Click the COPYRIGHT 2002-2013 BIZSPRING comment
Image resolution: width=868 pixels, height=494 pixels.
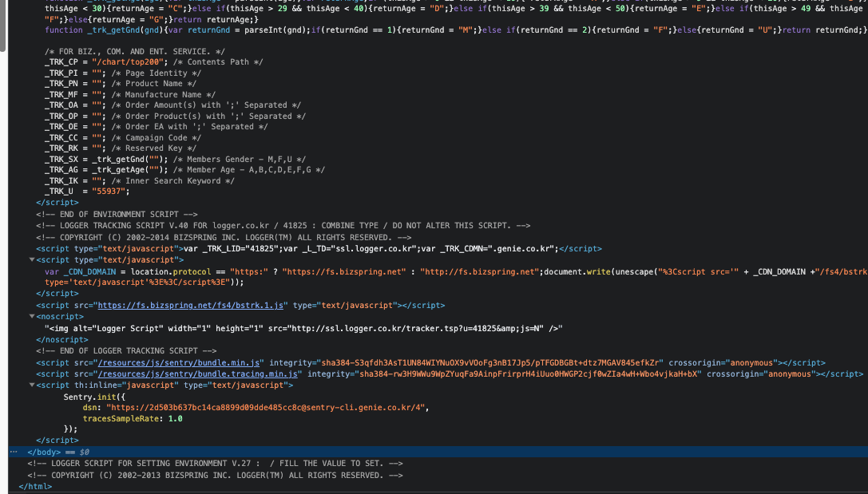(215, 475)
